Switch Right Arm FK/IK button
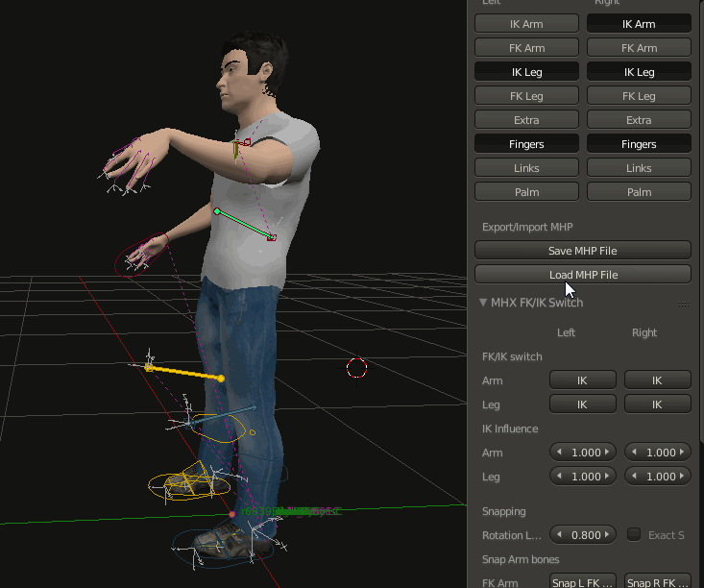This screenshot has height=588, width=704. (x=657, y=380)
